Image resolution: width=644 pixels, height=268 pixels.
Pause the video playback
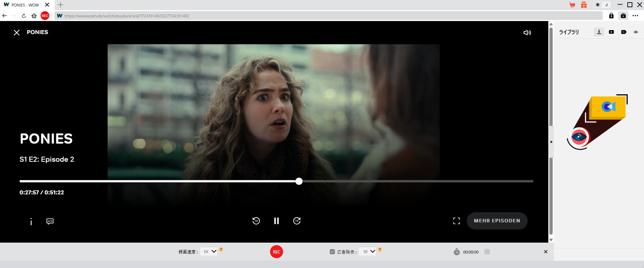pyautogui.click(x=277, y=221)
